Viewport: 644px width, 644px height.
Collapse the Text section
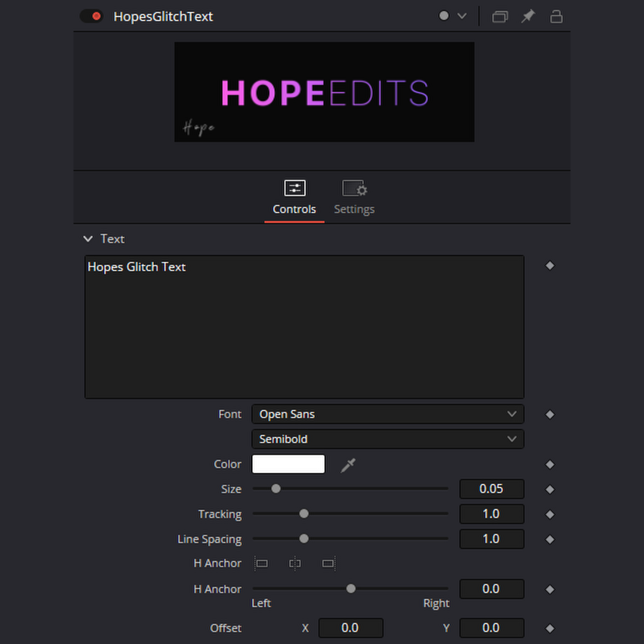coord(88,239)
